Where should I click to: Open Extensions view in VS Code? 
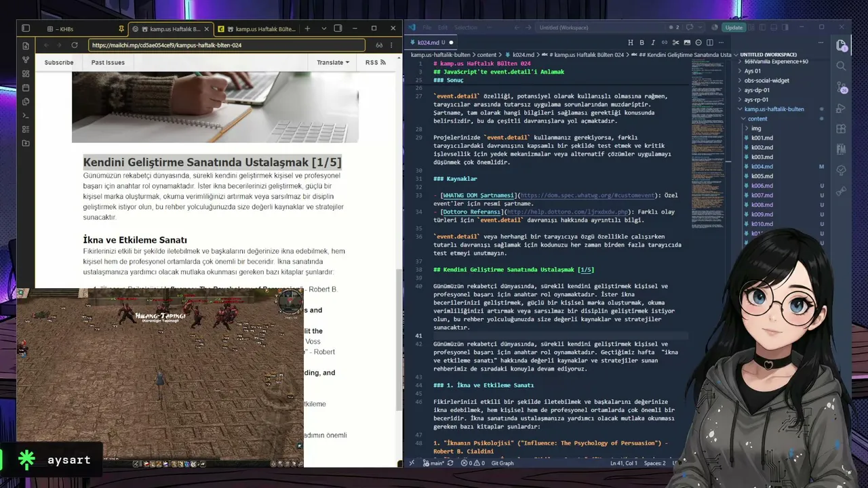(842, 129)
